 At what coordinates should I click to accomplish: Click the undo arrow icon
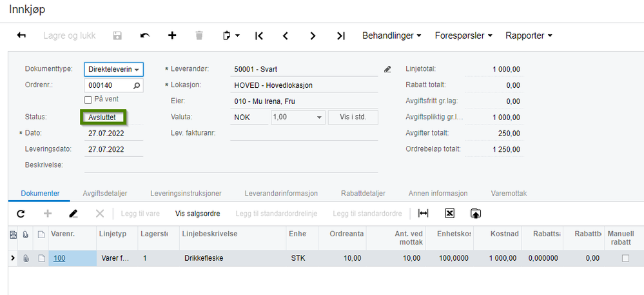145,36
